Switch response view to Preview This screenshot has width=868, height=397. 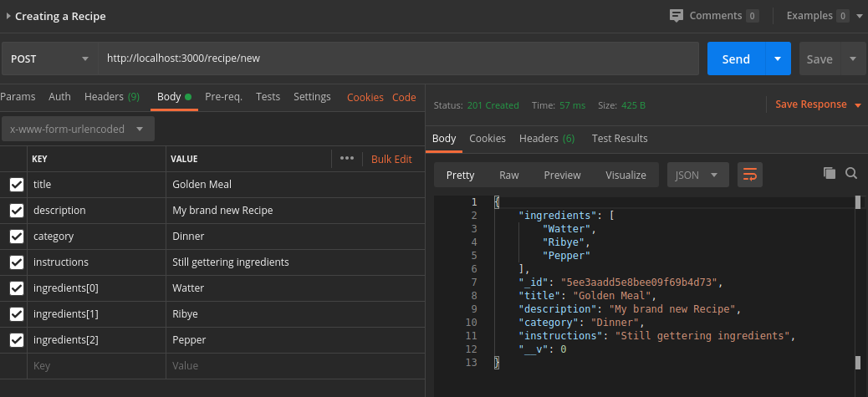coord(563,175)
